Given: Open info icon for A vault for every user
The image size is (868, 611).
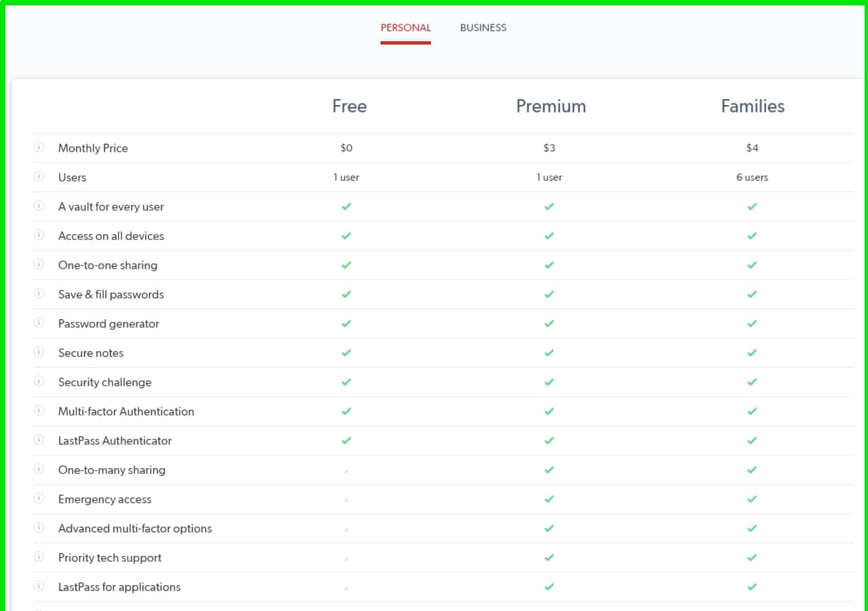Looking at the screenshot, I should (39, 205).
